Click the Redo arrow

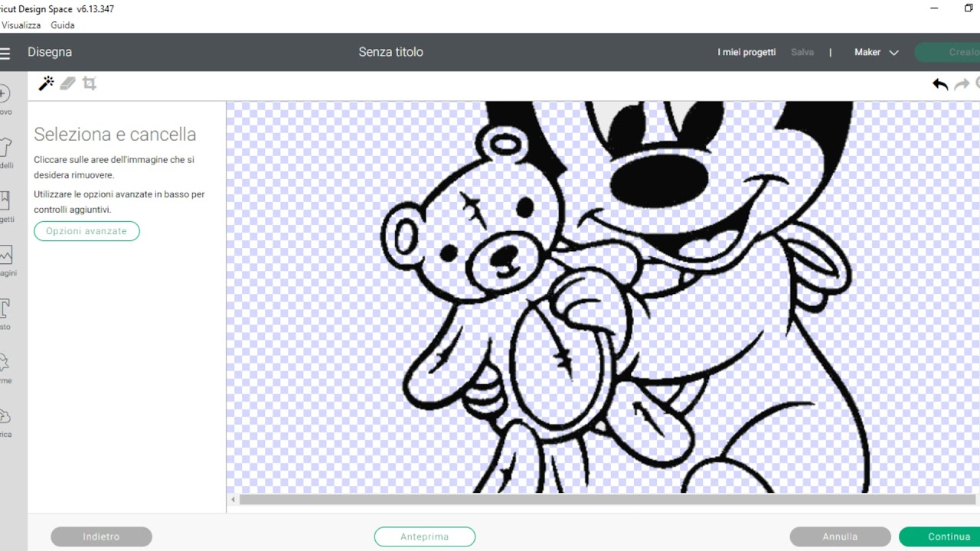pos(962,84)
